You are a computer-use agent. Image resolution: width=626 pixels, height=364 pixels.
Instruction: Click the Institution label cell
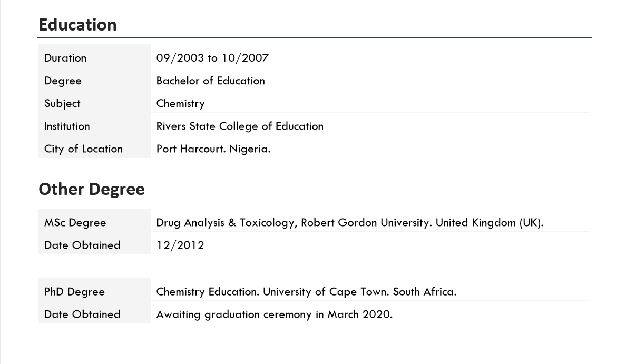click(x=67, y=126)
